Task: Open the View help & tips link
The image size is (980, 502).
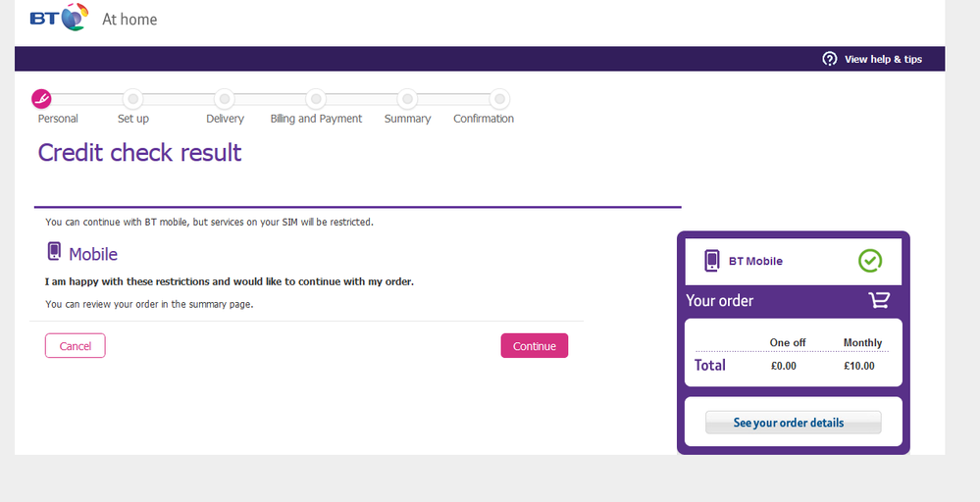Action: 882,59
